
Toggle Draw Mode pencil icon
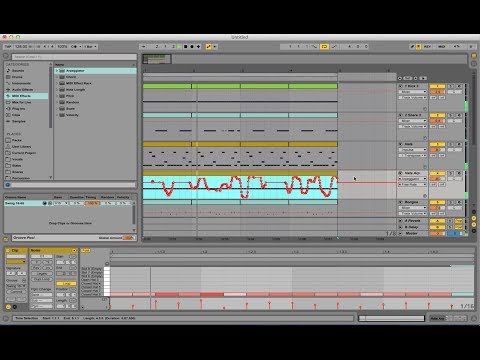click(412, 47)
